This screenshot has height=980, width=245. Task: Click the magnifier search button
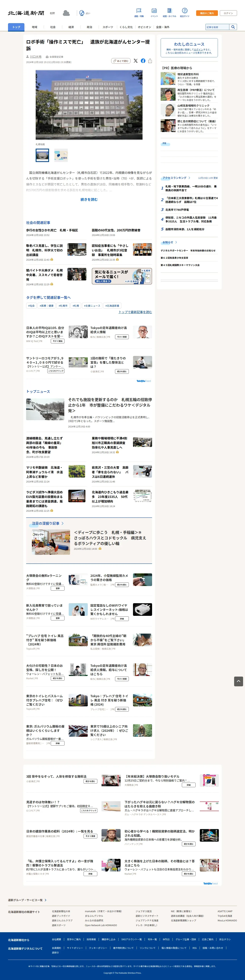[x=233, y=27]
